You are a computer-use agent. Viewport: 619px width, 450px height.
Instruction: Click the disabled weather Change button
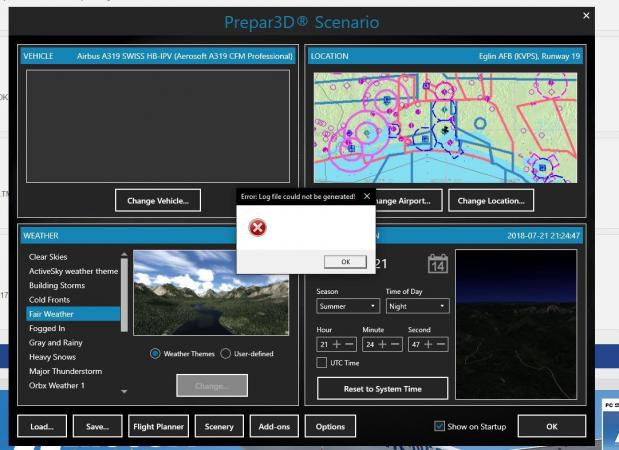212,386
